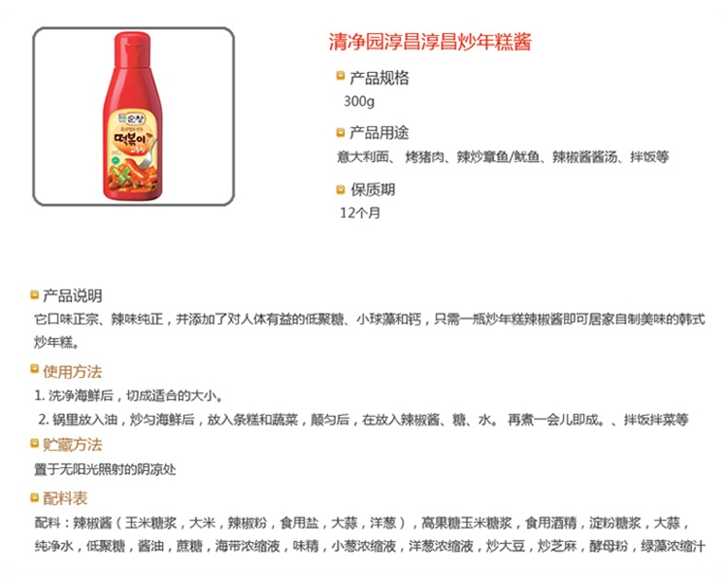This screenshot has height=577, width=728.
Task: Click the 12个月 shelf life text
Action: pyautogui.click(x=360, y=213)
